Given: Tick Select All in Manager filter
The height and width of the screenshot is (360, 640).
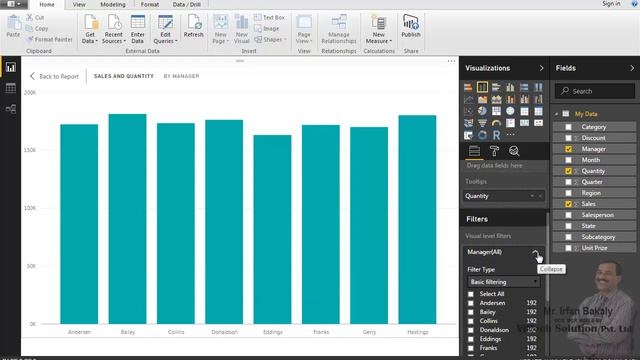Looking at the screenshot, I should pyautogui.click(x=471, y=294).
